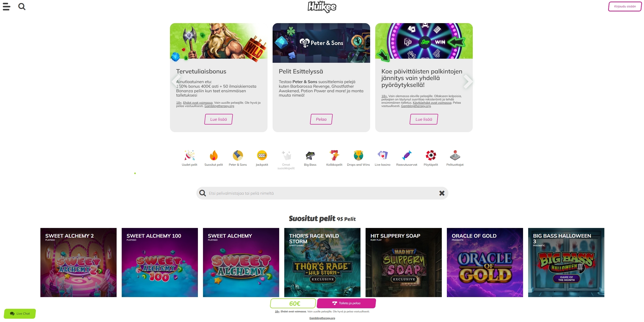Go to the next promotion slide
This screenshot has width=644, height=322.
[468, 82]
